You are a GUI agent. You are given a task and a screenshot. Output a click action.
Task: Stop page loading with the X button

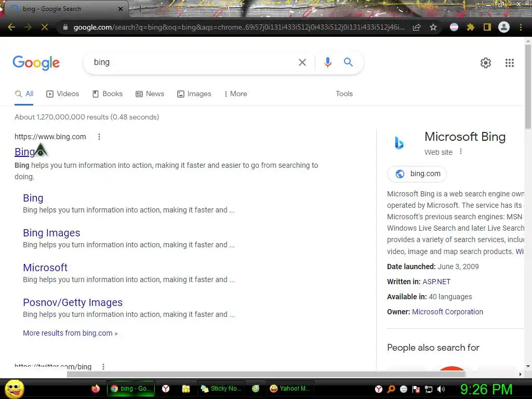click(45, 27)
